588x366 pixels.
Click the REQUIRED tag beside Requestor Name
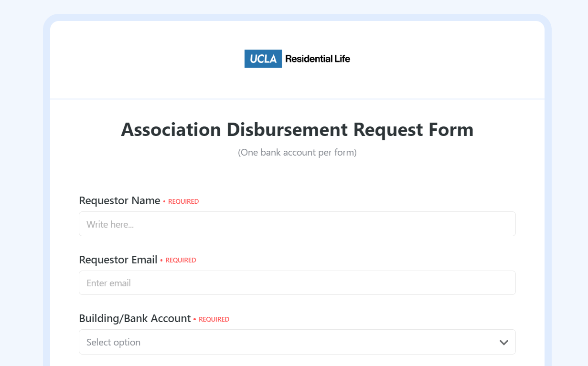coord(183,201)
